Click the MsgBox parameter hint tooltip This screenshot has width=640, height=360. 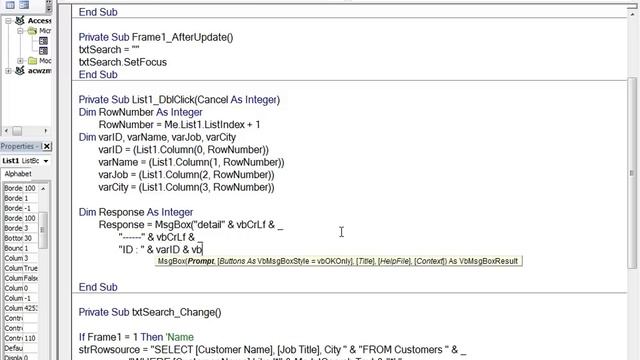(338, 261)
